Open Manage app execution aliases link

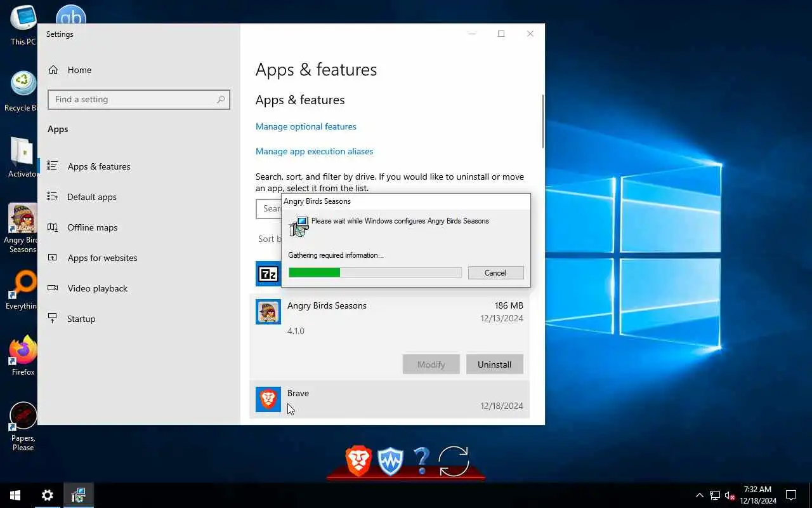(314, 151)
